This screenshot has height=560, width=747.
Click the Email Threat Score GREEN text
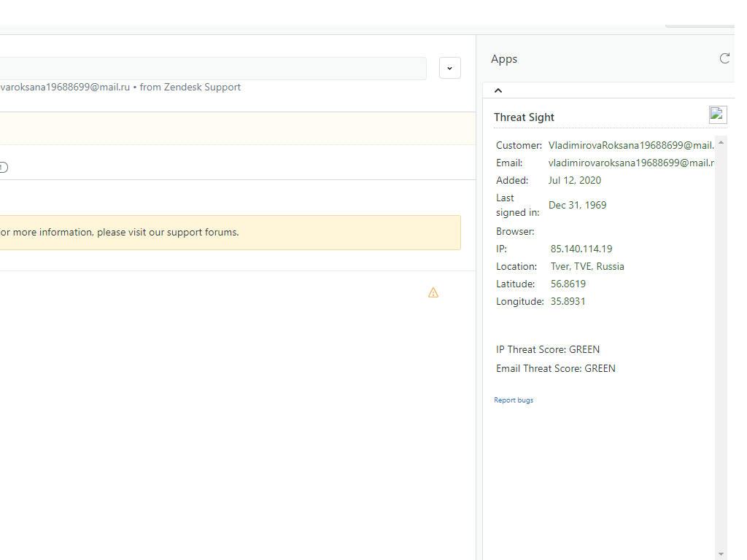point(555,368)
